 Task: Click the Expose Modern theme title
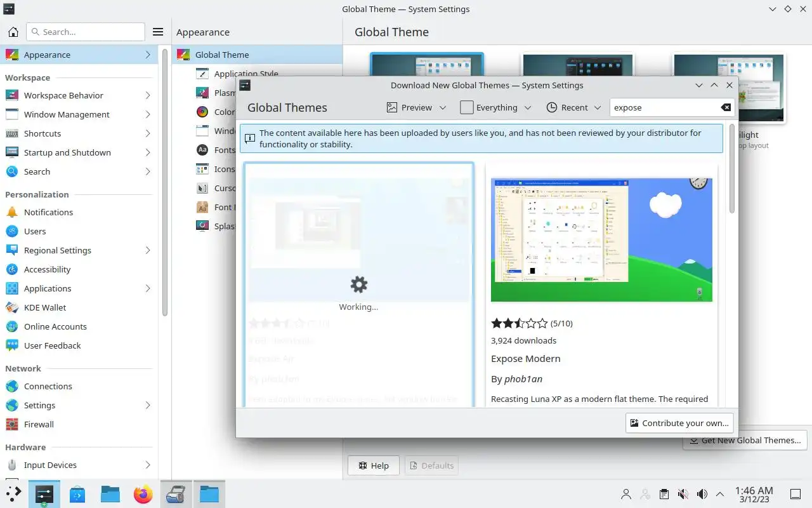point(526,358)
